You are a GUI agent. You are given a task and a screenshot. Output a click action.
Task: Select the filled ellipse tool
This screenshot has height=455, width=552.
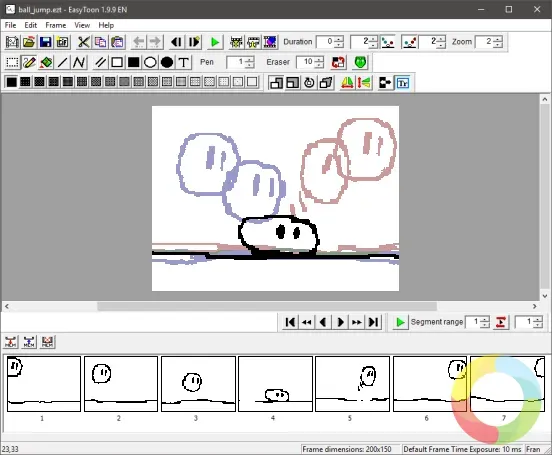coord(167,62)
